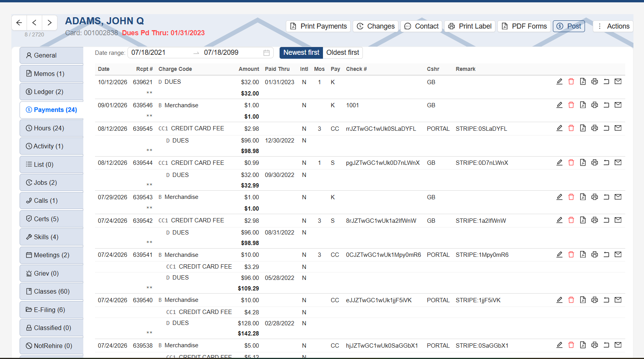Click the Rcpt # column header

pyautogui.click(x=145, y=69)
